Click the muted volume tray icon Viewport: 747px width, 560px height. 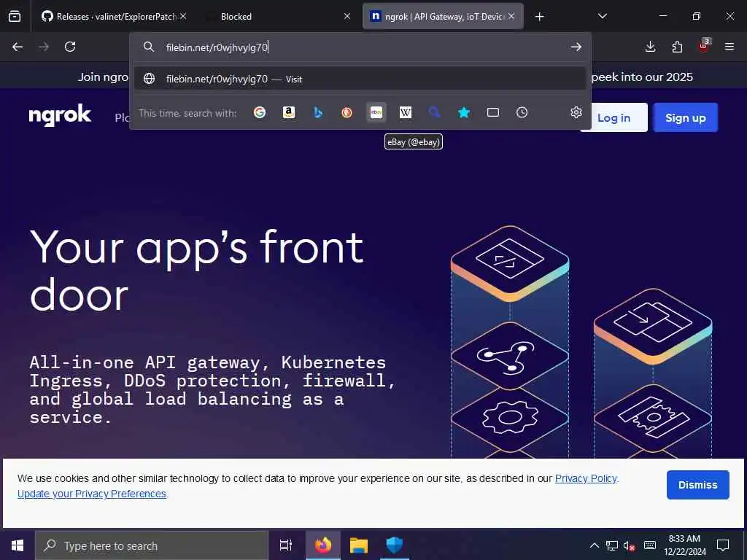[630, 545]
